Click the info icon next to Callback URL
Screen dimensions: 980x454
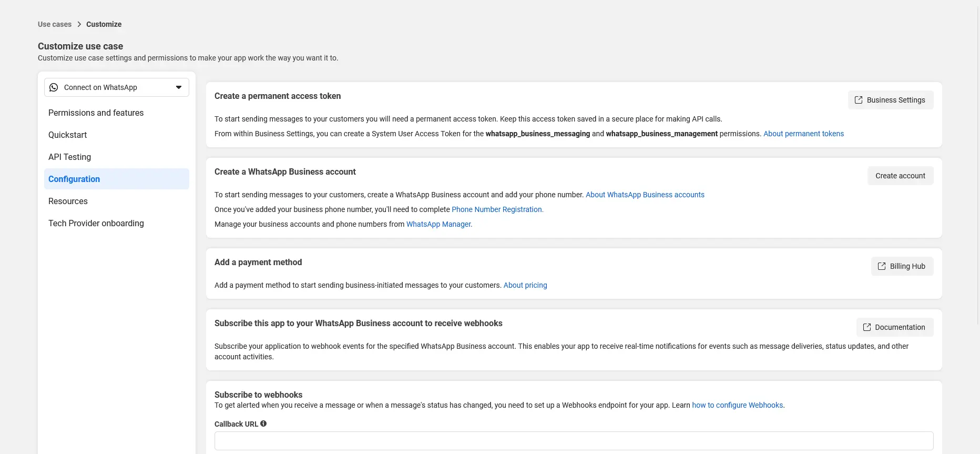(x=263, y=423)
